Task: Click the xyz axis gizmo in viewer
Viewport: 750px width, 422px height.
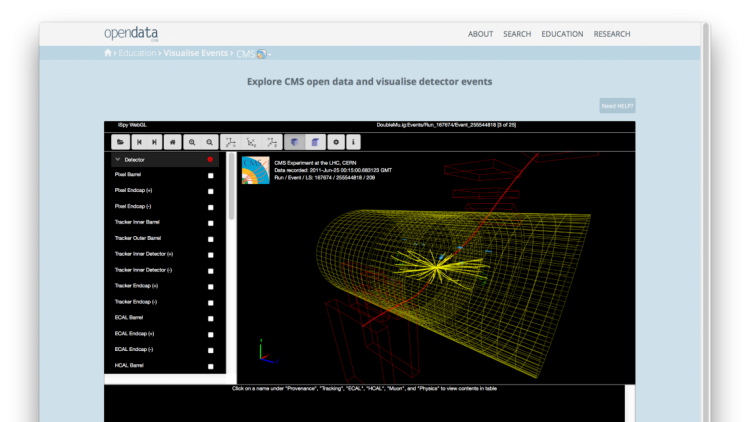Action: [268, 352]
